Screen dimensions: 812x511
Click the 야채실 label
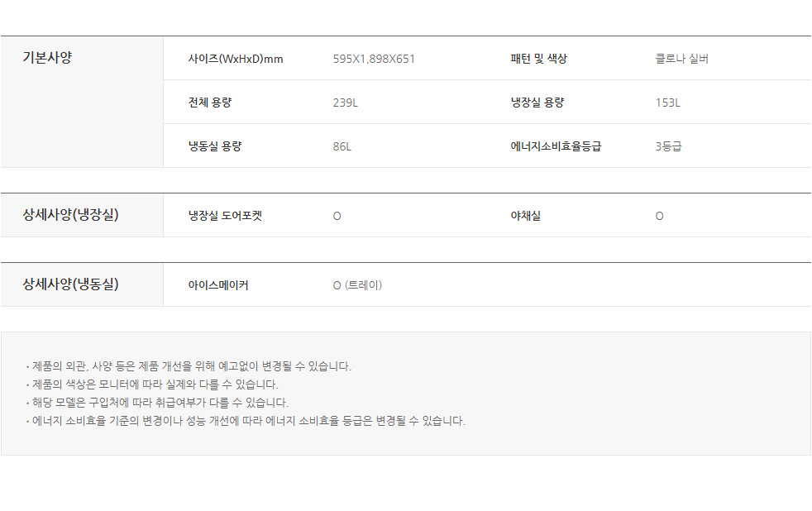525,216
